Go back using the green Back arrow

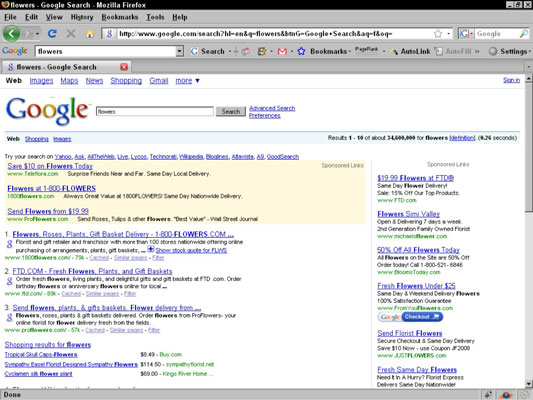click(11, 34)
